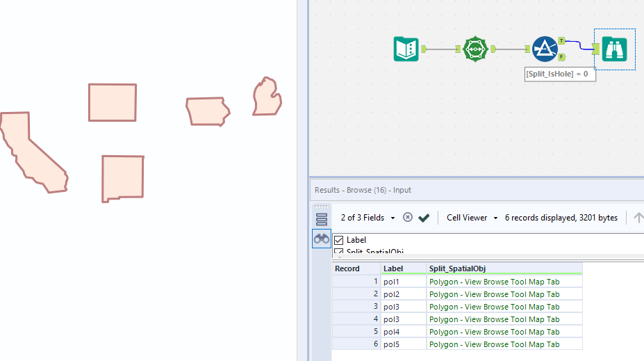This screenshot has height=361, width=644.
Task: Select the Iowa polygon on map
Action: [208, 111]
